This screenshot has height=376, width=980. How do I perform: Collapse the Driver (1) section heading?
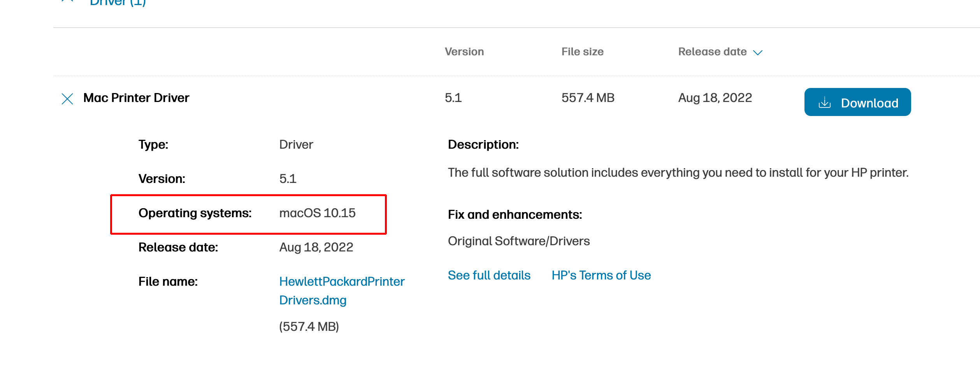tap(118, 3)
